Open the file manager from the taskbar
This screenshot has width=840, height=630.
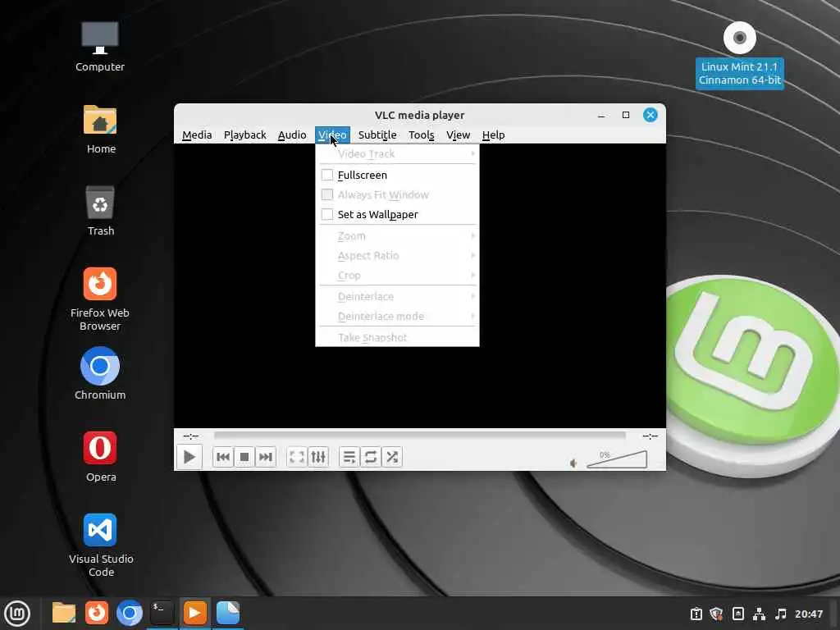click(x=64, y=613)
